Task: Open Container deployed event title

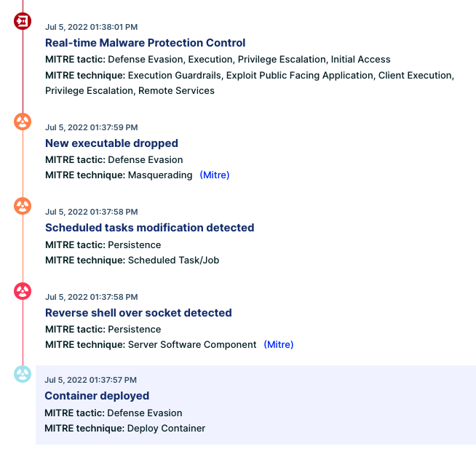Action: (97, 396)
